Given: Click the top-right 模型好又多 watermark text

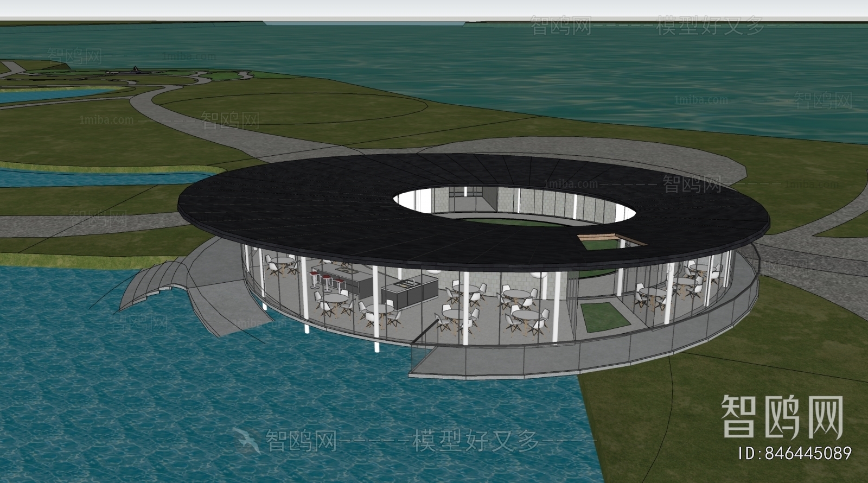Looking at the screenshot, I should pos(710,26).
